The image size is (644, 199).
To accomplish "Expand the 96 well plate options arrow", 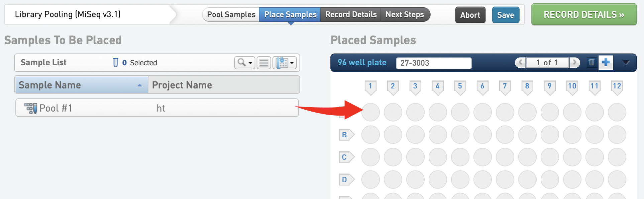I will tap(626, 63).
